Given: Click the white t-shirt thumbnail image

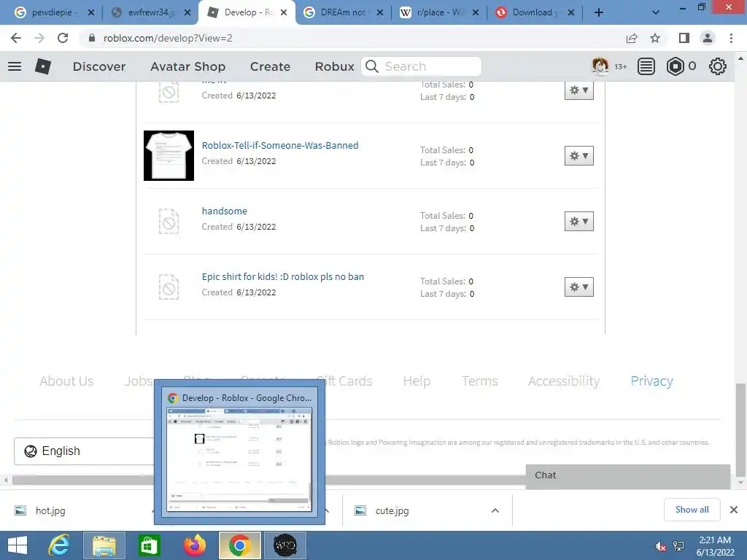Looking at the screenshot, I should 169,156.
